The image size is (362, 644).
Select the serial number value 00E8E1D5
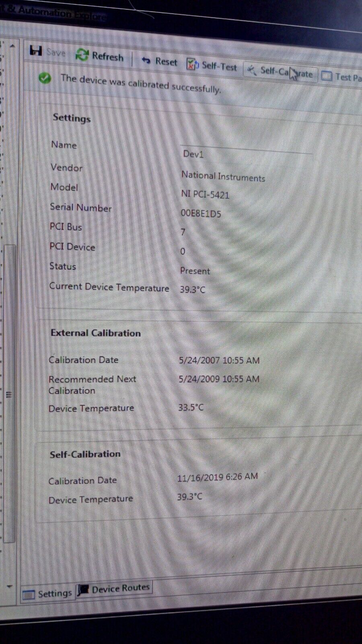[201, 213]
